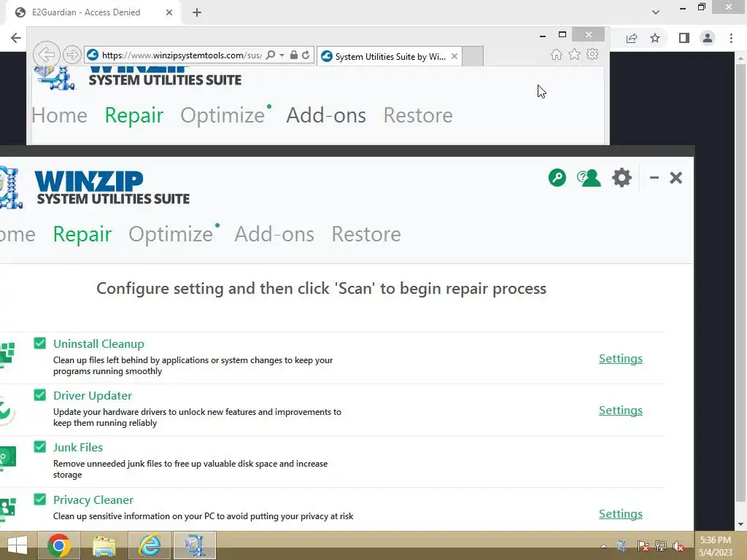Viewport: 747px width, 560px height.
Task: Click the lock security icon in IE
Action: click(294, 55)
